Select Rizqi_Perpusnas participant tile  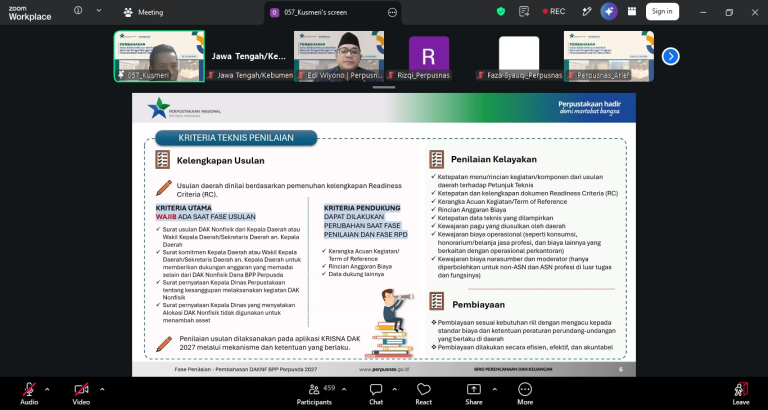point(429,56)
